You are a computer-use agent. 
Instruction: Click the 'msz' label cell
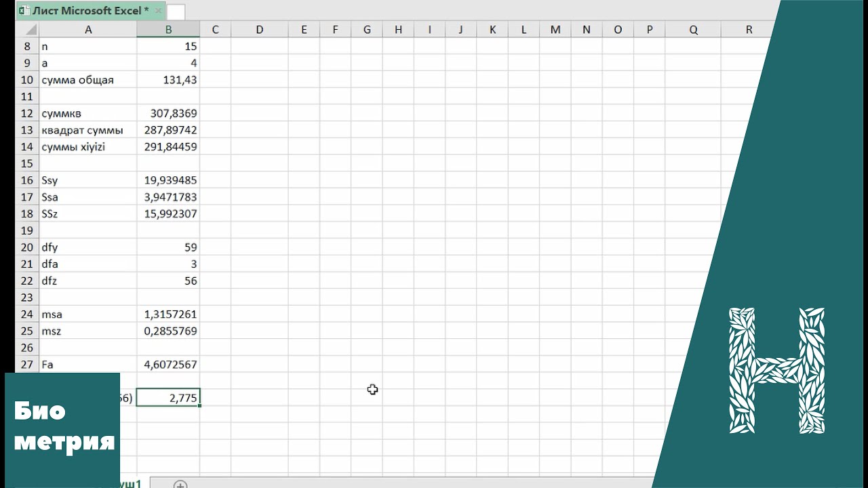tap(88, 331)
